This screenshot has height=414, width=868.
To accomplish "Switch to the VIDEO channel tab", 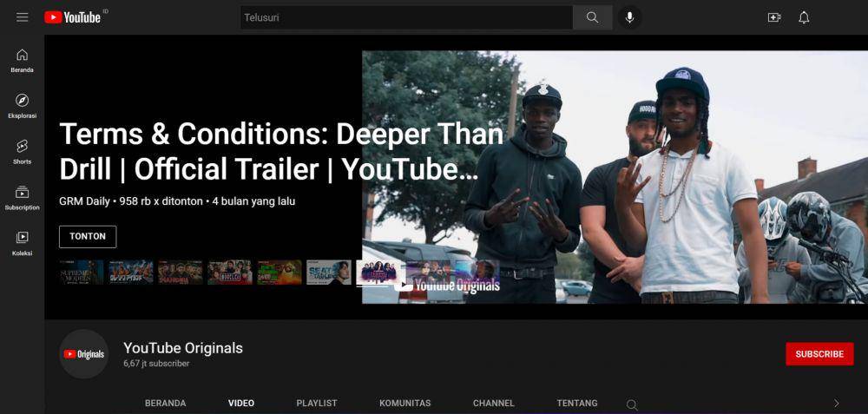I will pos(241,404).
